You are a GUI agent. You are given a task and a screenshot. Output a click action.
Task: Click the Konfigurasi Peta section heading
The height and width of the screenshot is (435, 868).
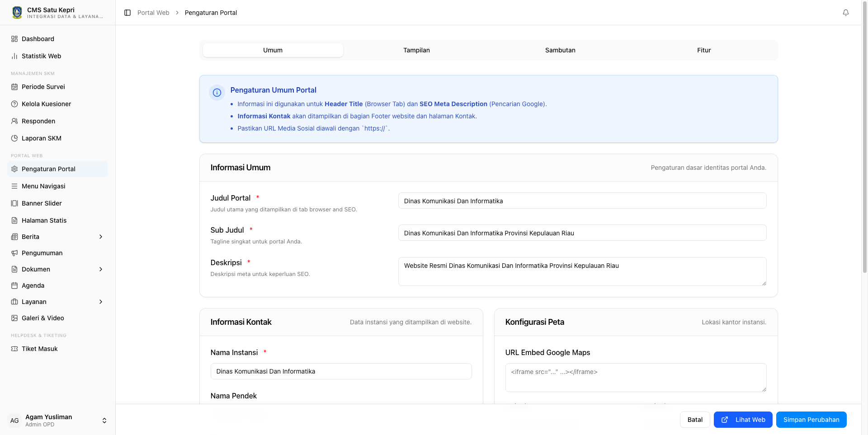535,322
